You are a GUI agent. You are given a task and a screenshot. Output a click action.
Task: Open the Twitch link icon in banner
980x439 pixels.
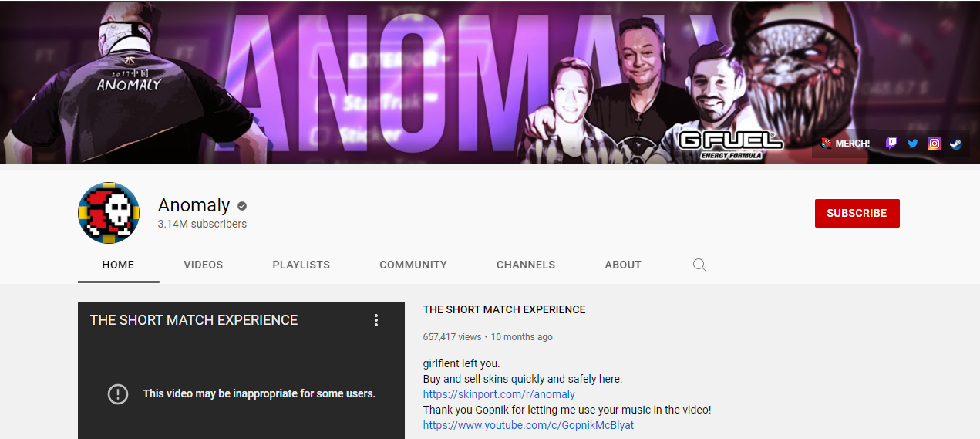coord(891,144)
